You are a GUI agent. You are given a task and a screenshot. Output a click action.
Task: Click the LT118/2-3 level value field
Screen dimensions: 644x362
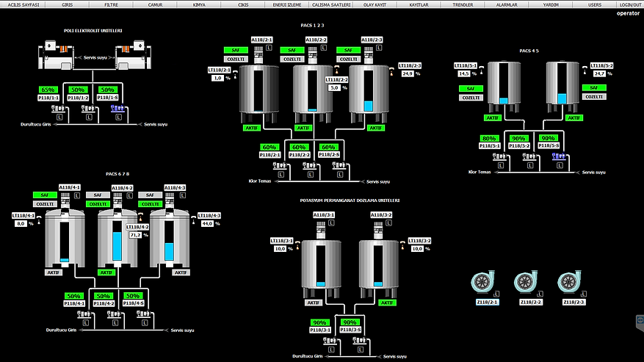[408, 74]
